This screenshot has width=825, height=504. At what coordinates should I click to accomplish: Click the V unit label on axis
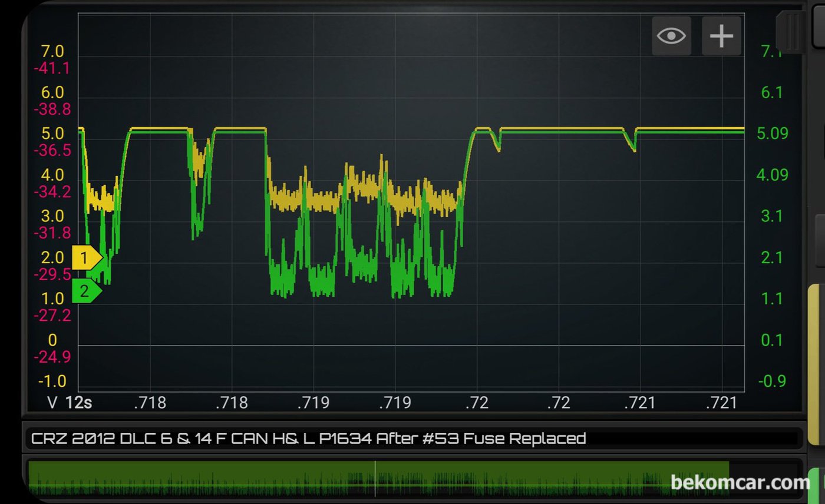tap(52, 403)
